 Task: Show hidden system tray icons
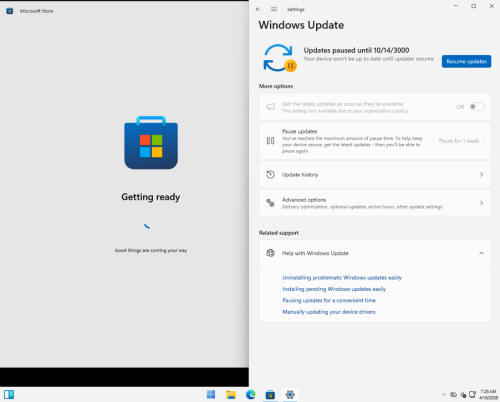pyautogui.click(x=444, y=395)
